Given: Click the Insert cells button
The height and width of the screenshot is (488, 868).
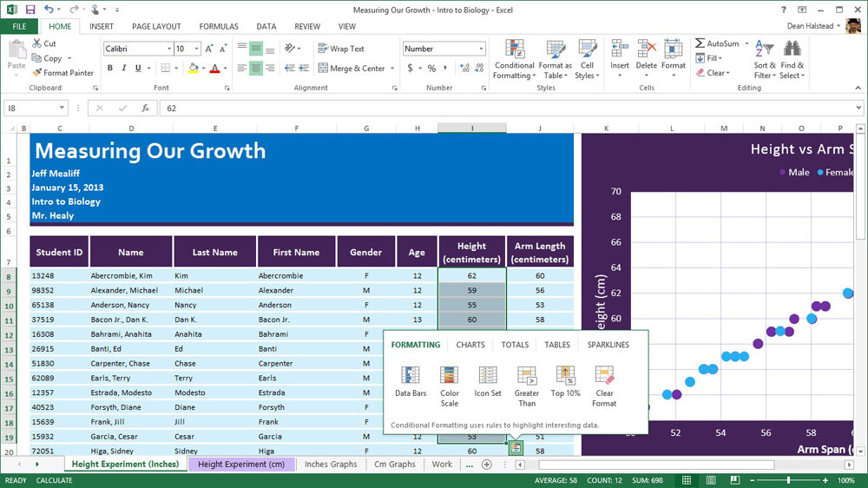Looking at the screenshot, I should [620, 58].
